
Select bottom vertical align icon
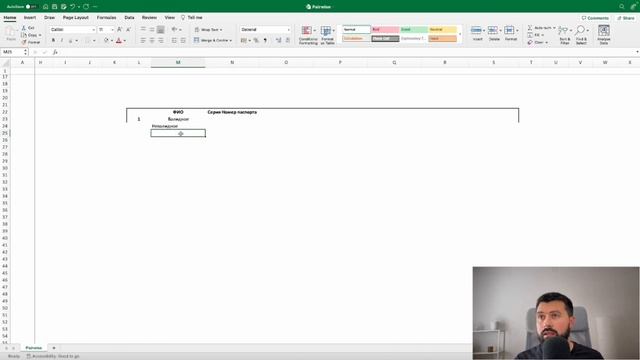tap(161, 29)
